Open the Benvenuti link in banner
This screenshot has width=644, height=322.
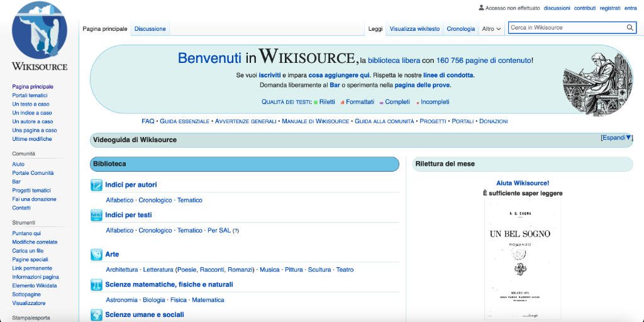coord(209,58)
